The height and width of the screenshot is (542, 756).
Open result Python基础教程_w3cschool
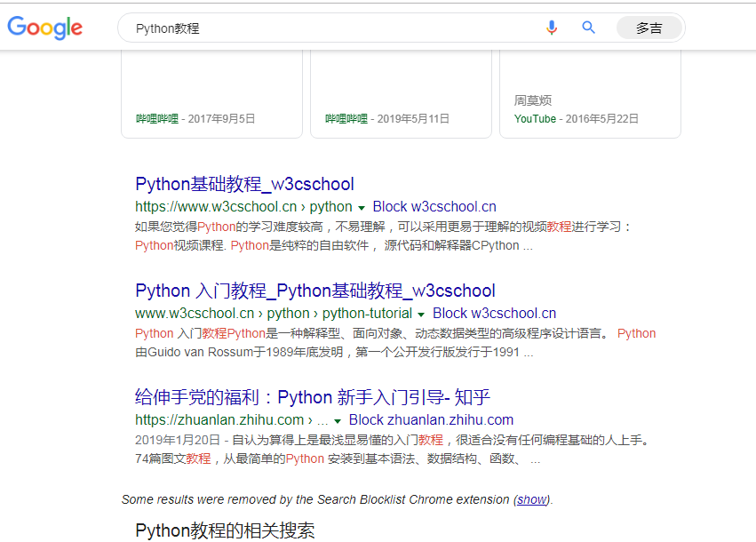point(244,184)
